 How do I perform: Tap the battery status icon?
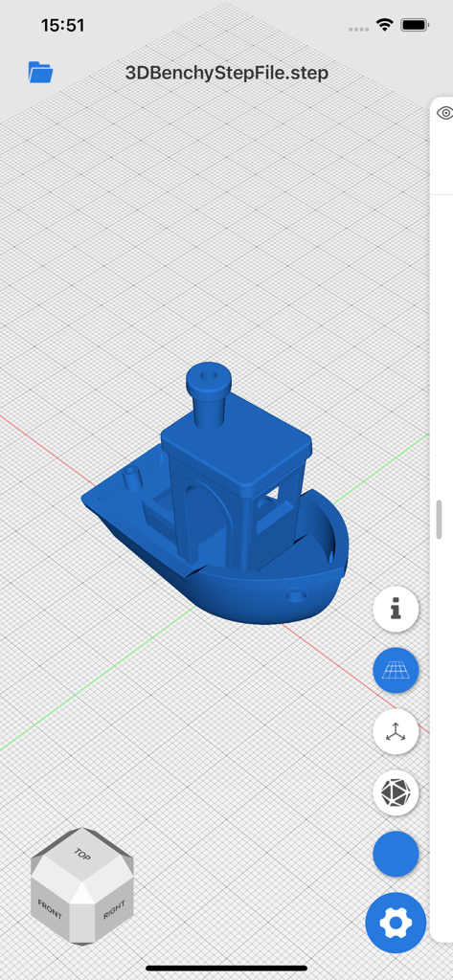point(414,25)
